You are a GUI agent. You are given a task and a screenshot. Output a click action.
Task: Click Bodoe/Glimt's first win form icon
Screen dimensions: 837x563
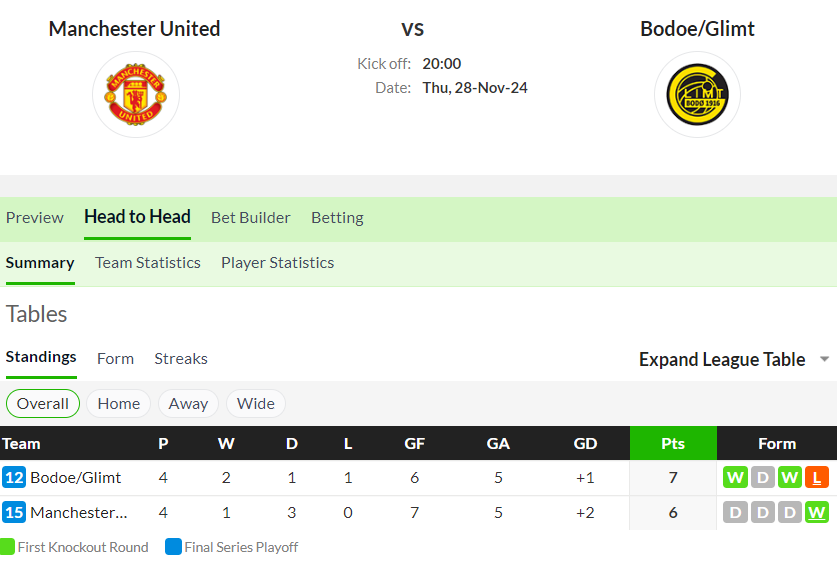[x=735, y=477]
